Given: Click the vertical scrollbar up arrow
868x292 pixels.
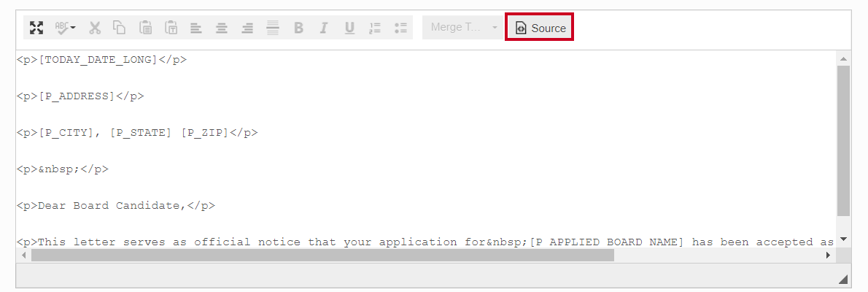Looking at the screenshot, I should [x=843, y=58].
